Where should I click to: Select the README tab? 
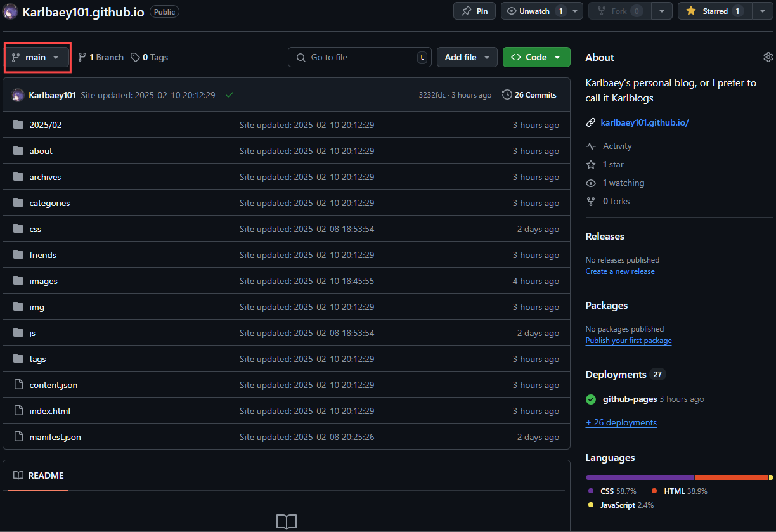(39, 476)
